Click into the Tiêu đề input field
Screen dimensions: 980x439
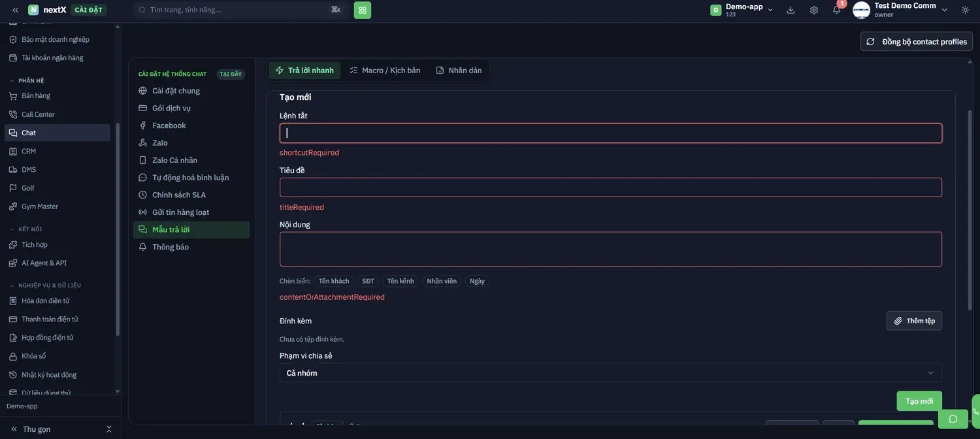click(x=611, y=187)
